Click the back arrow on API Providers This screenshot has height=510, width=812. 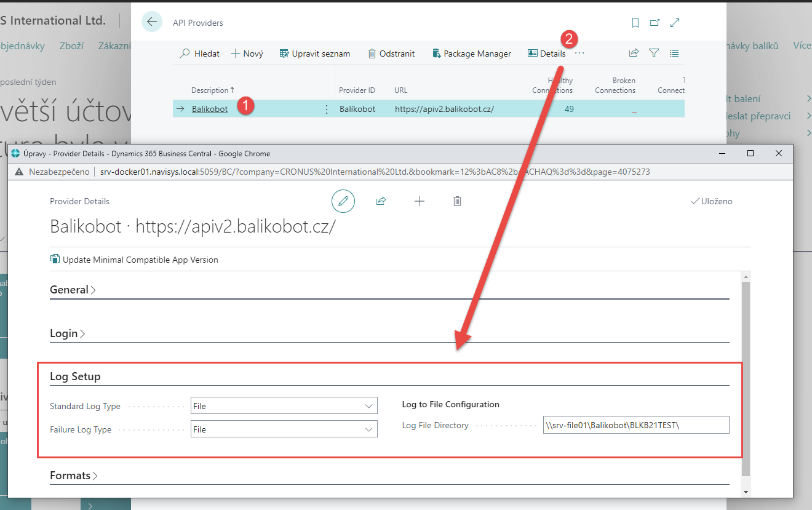(152, 22)
